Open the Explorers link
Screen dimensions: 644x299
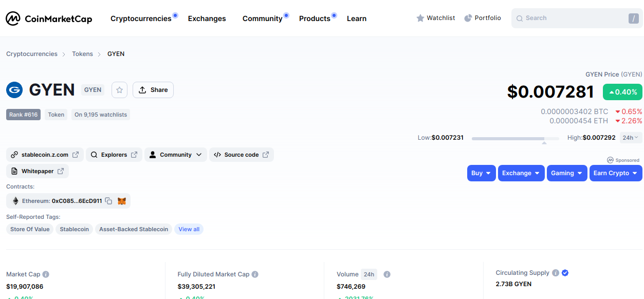tap(114, 155)
